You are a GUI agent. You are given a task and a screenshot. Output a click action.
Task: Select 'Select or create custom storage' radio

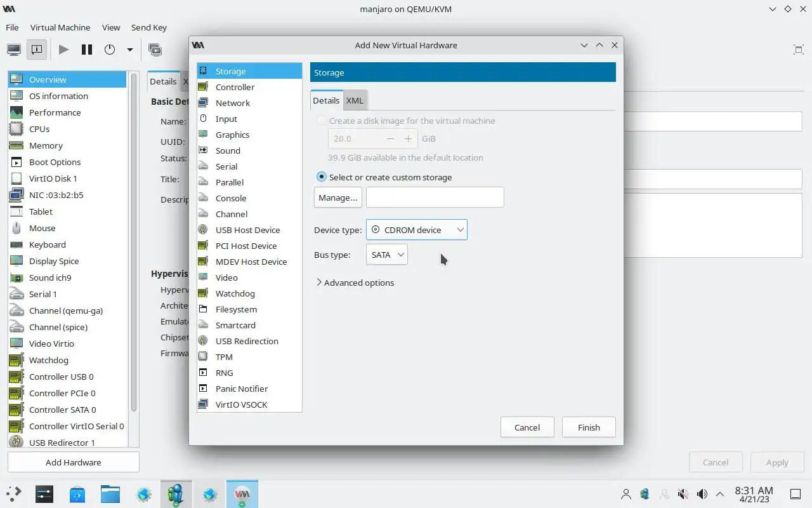pos(322,177)
